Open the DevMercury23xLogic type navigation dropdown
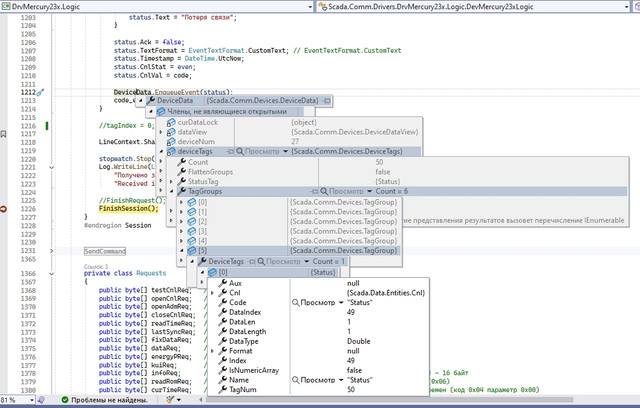640x408 pixels. tap(627, 7)
